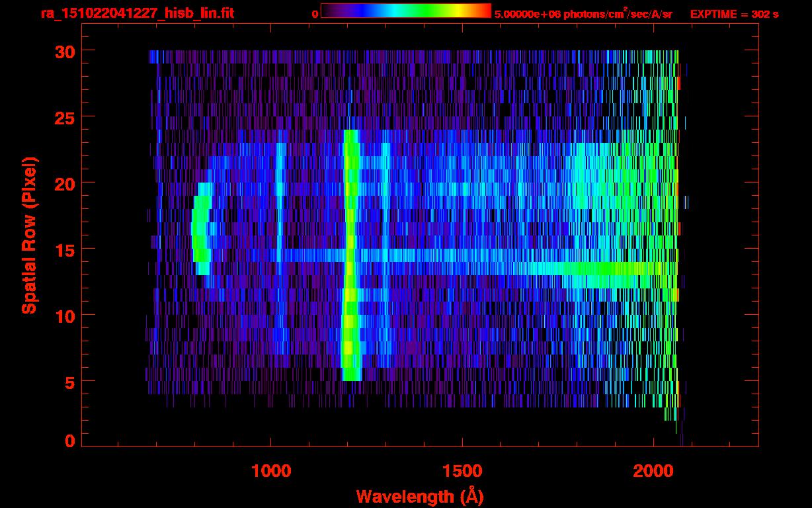Click the 5.00000e+06 photons unit label
The height and width of the screenshot is (508, 812).
point(583,13)
